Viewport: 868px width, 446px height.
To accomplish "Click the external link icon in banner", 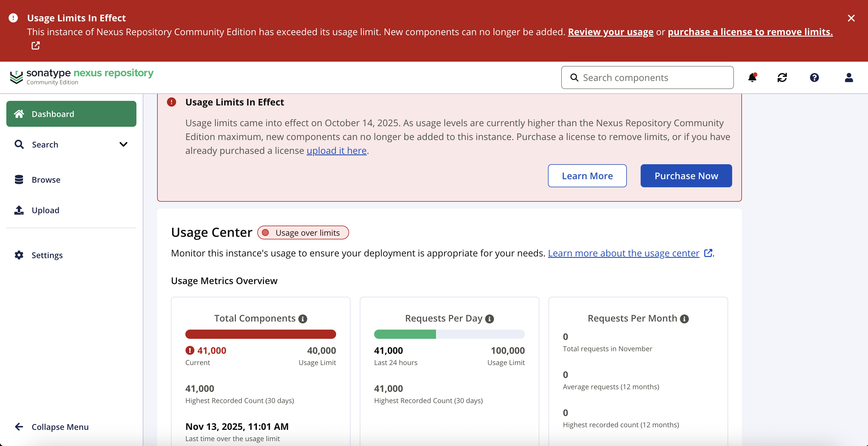I will click(36, 46).
